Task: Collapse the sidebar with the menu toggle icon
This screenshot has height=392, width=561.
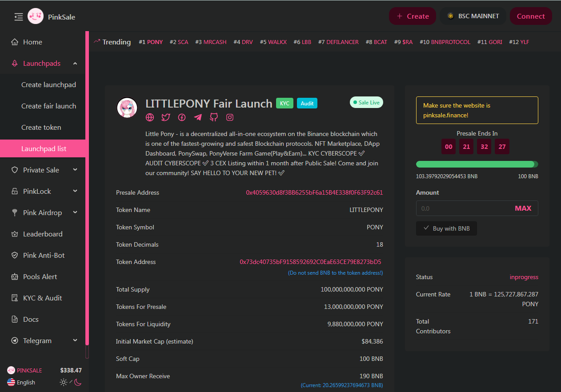Action: [18, 17]
